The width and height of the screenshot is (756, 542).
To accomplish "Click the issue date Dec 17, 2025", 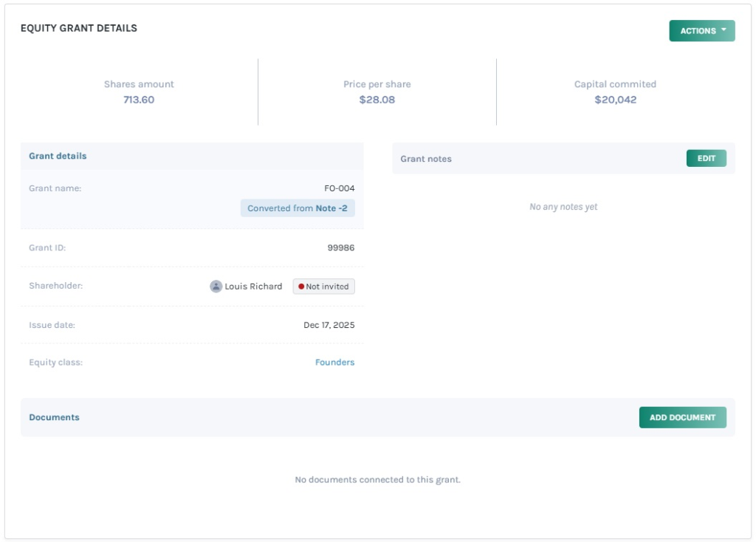I will [x=329, y=325].
